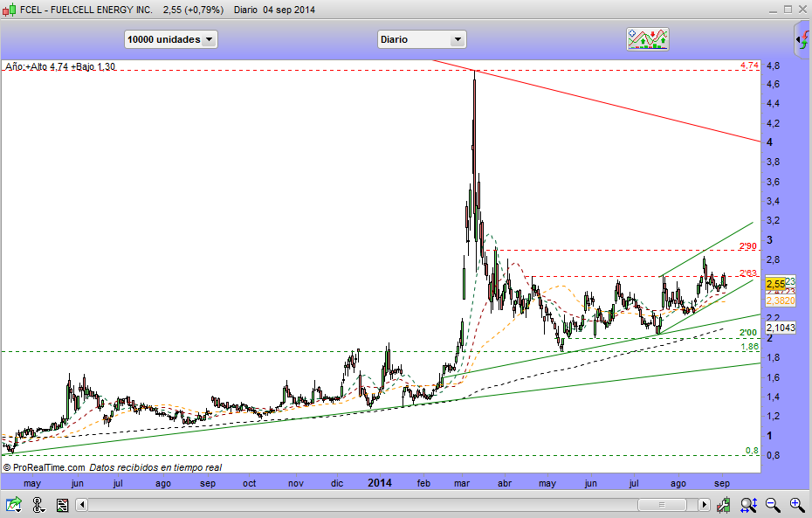Open the Diario timeframe dropdown
812x518 pixels.
point(422,39)
